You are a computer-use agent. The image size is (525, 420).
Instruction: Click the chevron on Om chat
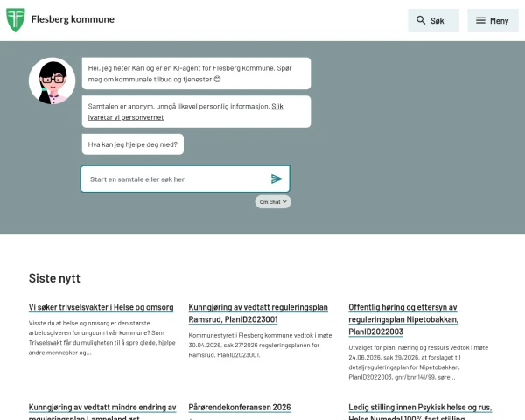284,201
